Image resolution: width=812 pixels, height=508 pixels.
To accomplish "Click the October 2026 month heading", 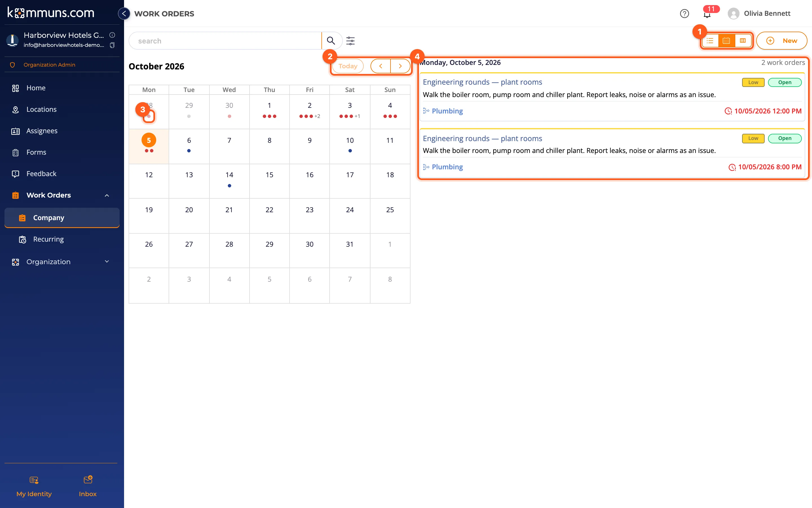I will click(156, 66).
